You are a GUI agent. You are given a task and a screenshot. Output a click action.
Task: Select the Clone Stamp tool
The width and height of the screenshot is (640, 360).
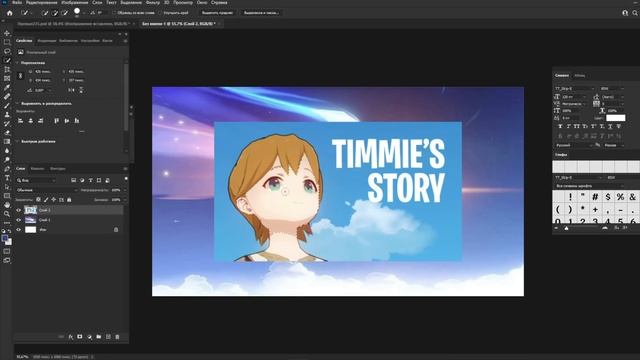(7, 115)
